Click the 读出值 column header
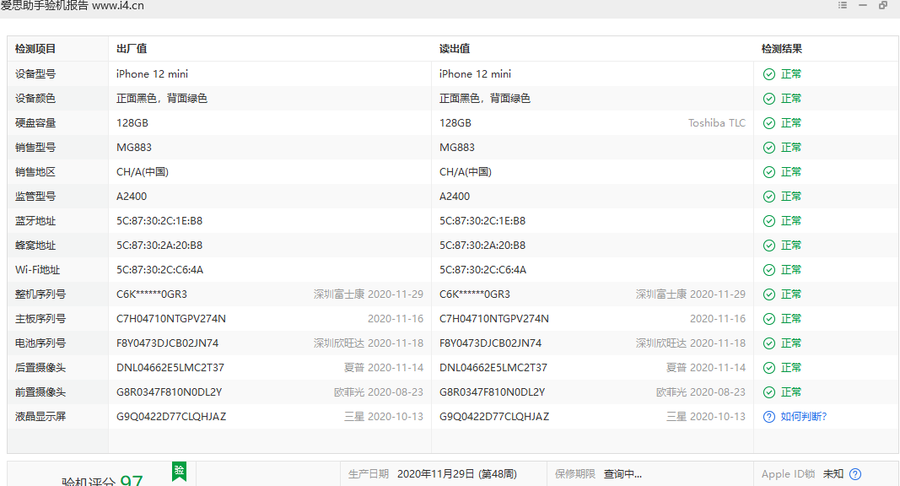This screenshot has width=900, height=486. 455,49
